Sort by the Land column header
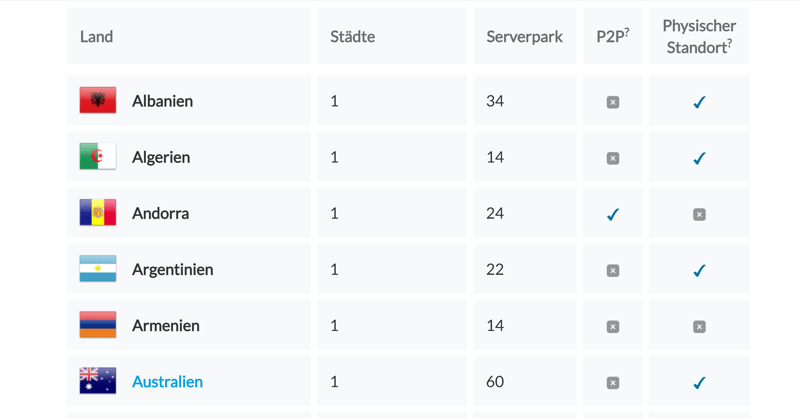Image resolution: width=800 pixels, height=418 pixels. tap(97, 37)
